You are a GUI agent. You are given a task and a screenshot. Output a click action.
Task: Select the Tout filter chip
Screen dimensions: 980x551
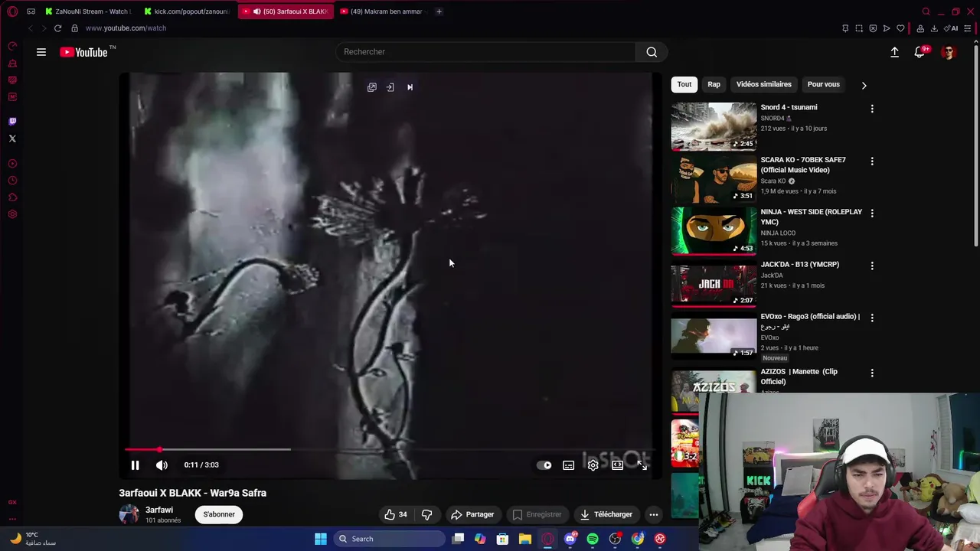(x=684, y=84)
